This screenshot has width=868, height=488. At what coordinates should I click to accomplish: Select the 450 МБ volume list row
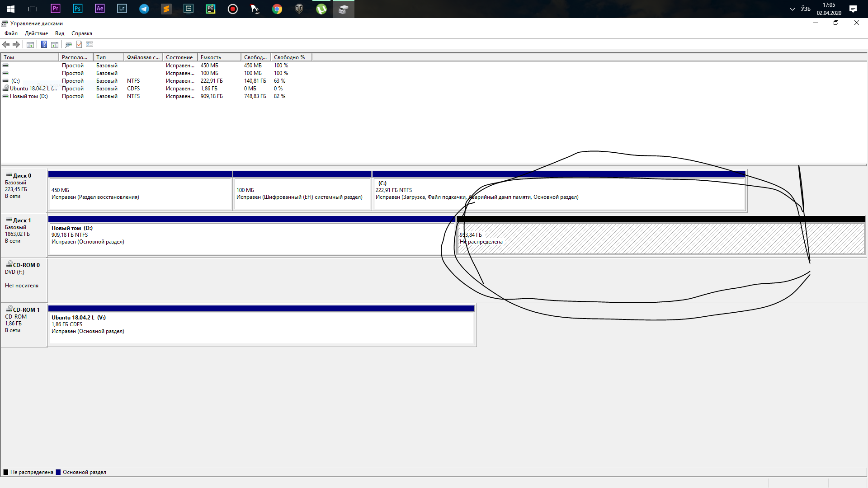(x=156, y=66)
